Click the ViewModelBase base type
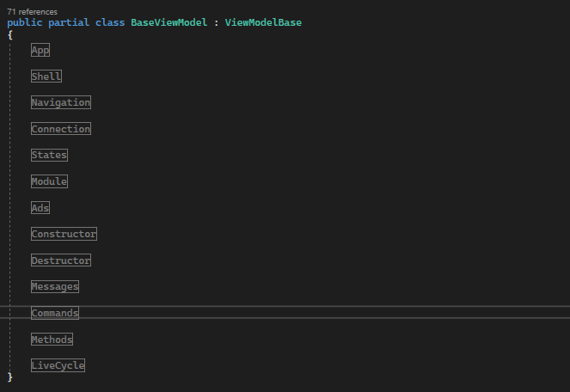 pos(263,22)
